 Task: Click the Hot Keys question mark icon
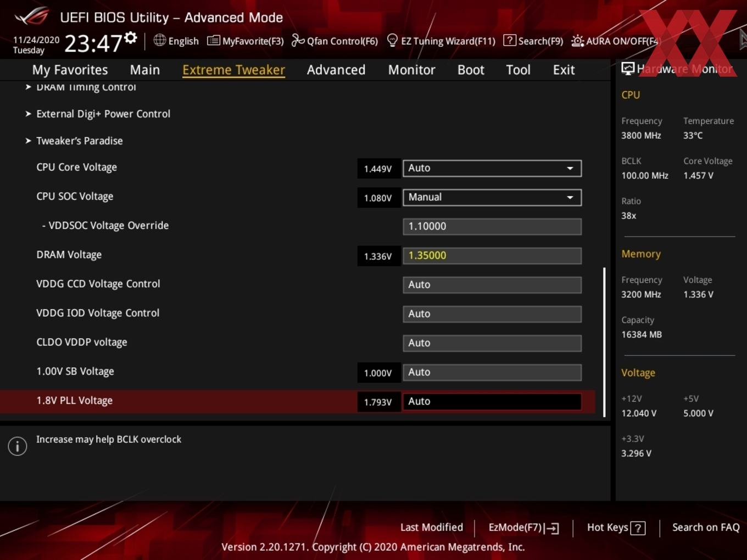pyautogui.click(x=638, y=528)
